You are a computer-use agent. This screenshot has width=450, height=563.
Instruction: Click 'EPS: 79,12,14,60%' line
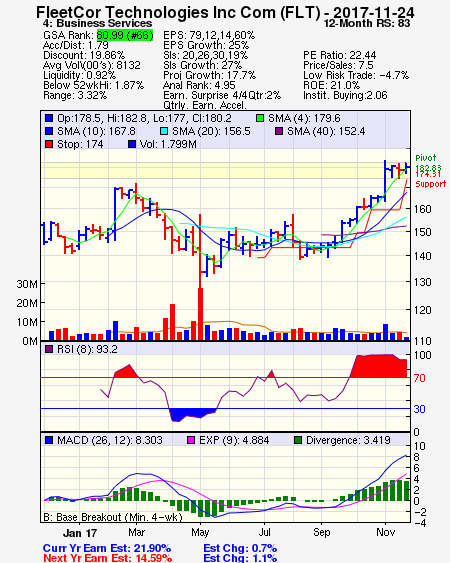pyautogui.click(x=209, y=35)
